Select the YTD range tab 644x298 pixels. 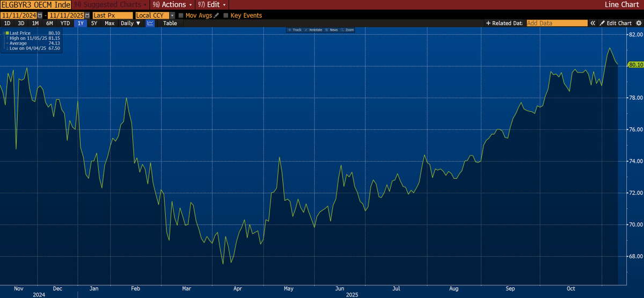65,23
